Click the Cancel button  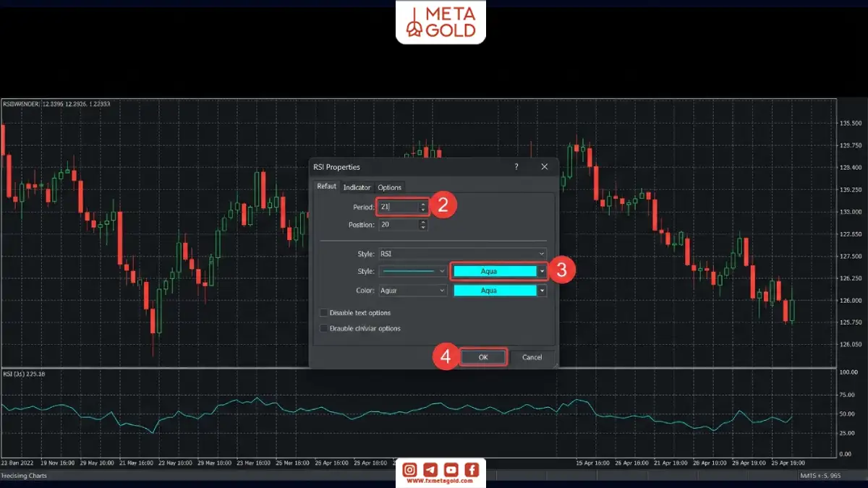coord(532,357)
